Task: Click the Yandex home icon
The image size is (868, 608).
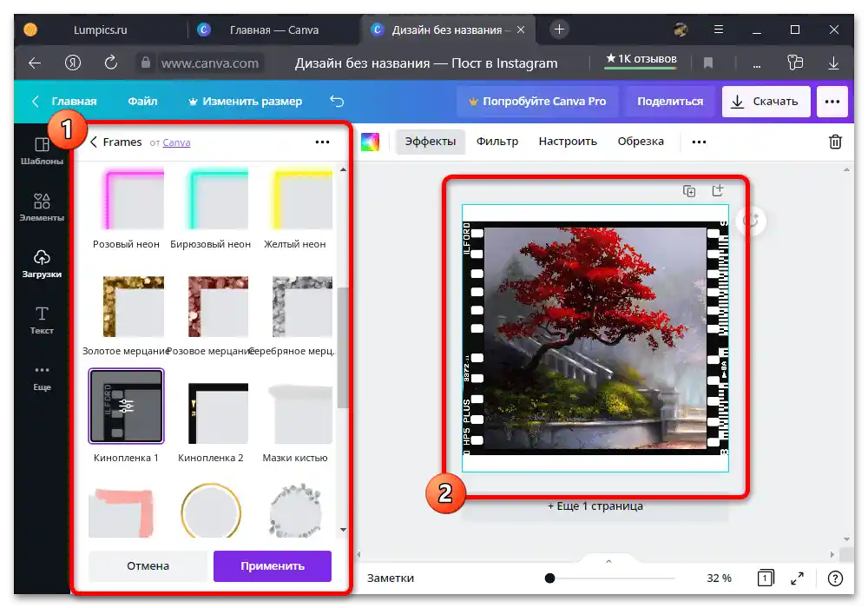Action: tap(73, 63)
